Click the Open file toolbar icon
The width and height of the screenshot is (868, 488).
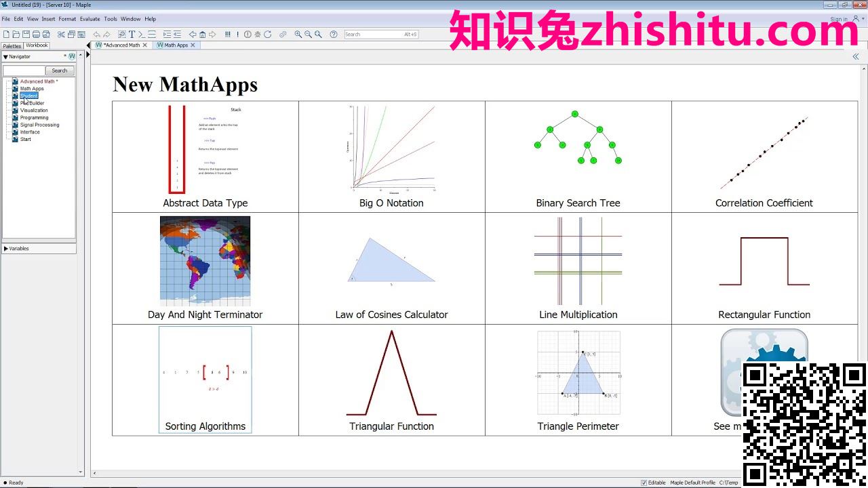[x=16, y=34]
